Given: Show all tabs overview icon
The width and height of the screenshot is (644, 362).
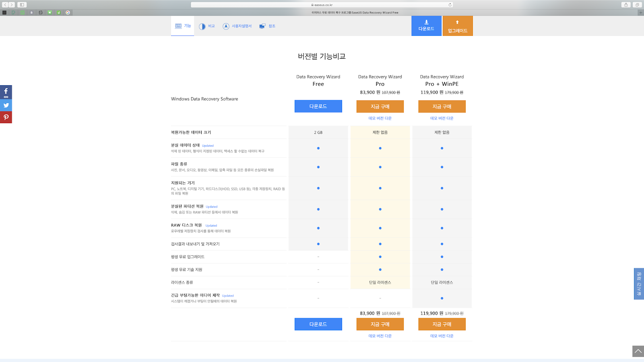Looking at the screenshot, I should click(637, 5).
